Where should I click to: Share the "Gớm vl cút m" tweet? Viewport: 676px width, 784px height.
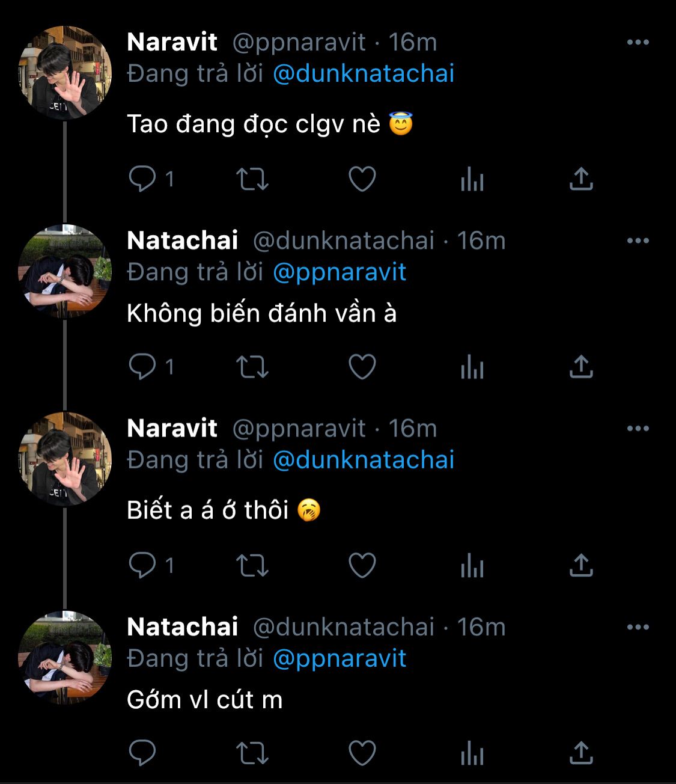(581, 753)
